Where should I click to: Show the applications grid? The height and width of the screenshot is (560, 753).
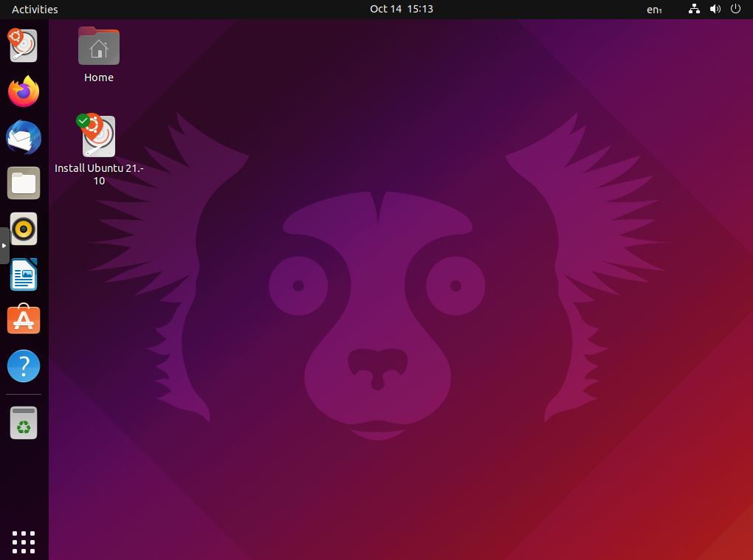tap(24, 542)
